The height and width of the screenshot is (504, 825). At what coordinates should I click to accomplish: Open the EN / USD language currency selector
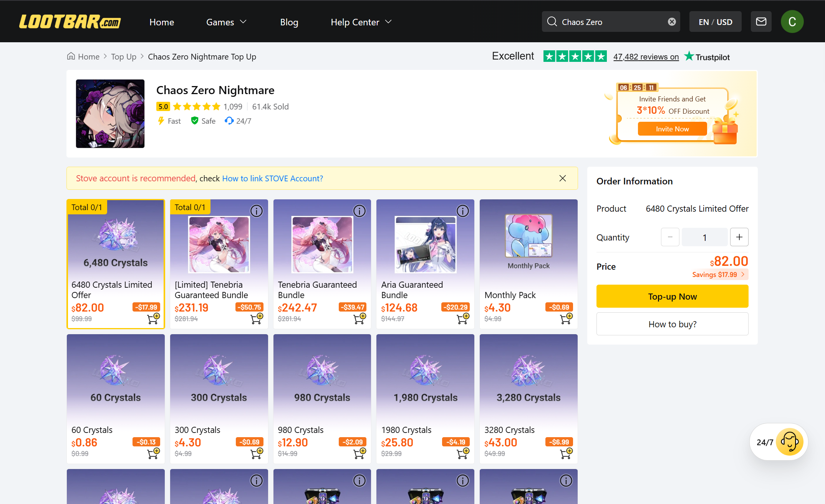715,22
